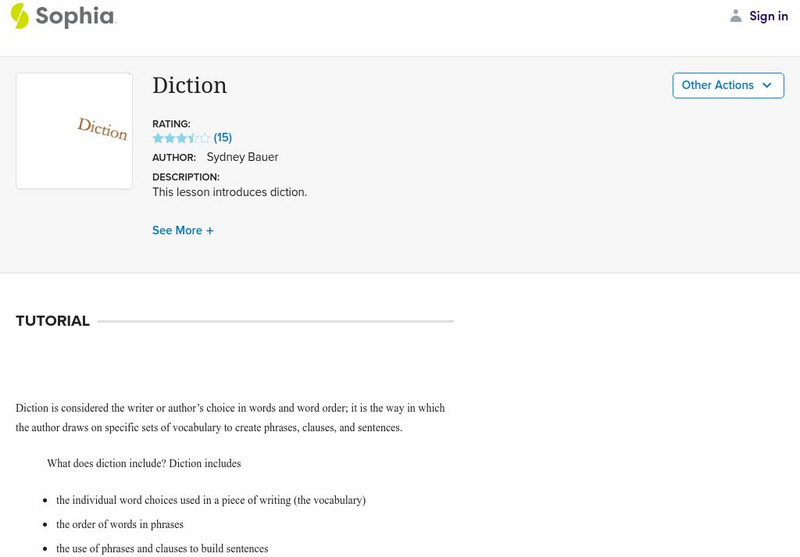
Task: Open the Diction lesson thumbnail image
Action: point(75,131)
